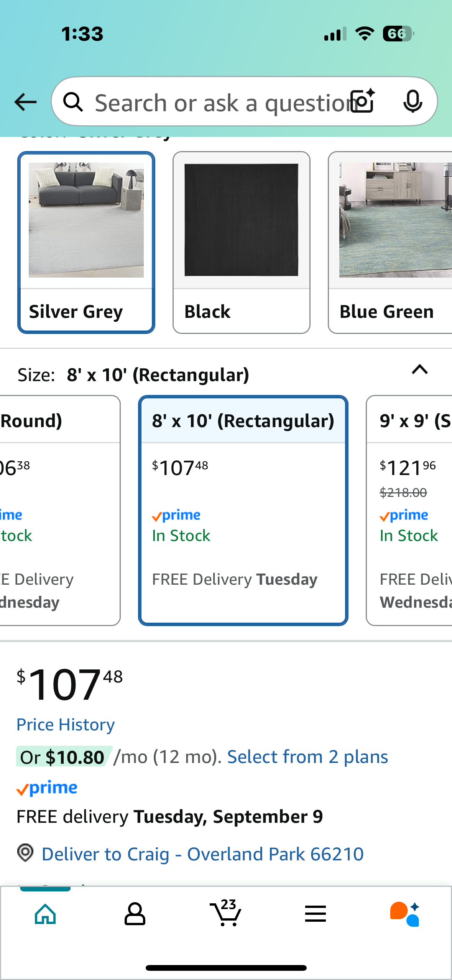452x980 pixels.
Task: Choose the 9' x 9' size card
Action: coord(409,510)
